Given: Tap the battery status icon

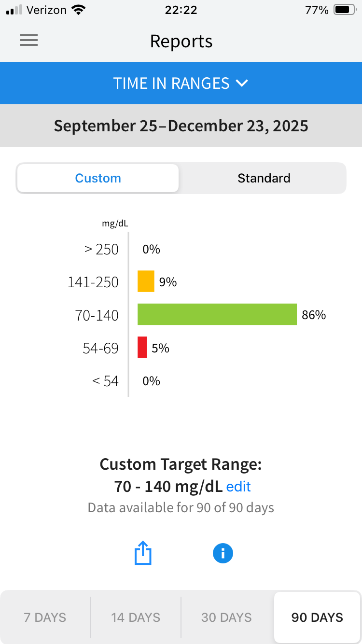Looking at the screenshot, I should [x=345, y=10].
